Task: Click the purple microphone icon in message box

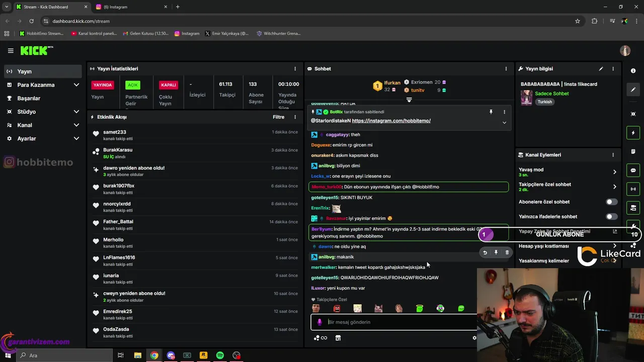Action: tap(319, 322)
